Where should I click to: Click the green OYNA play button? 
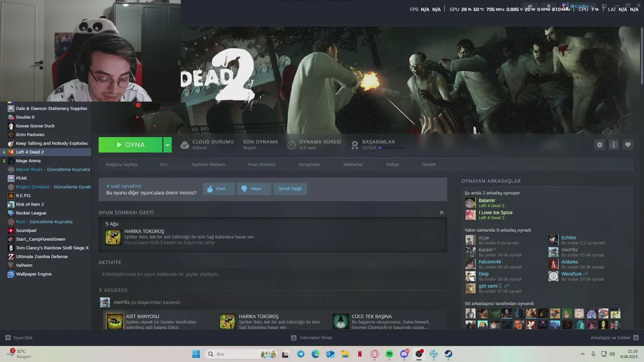pyautogui.click(x=130, y=145)
